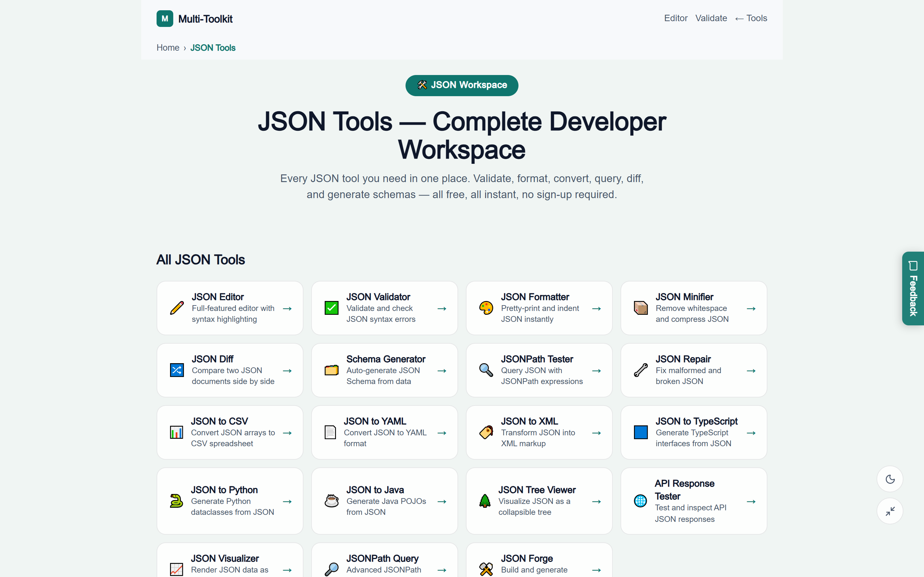Toggle dark mode with the moon button
The height and width of the screenshot is (577, 924).
tap(890, 479)
